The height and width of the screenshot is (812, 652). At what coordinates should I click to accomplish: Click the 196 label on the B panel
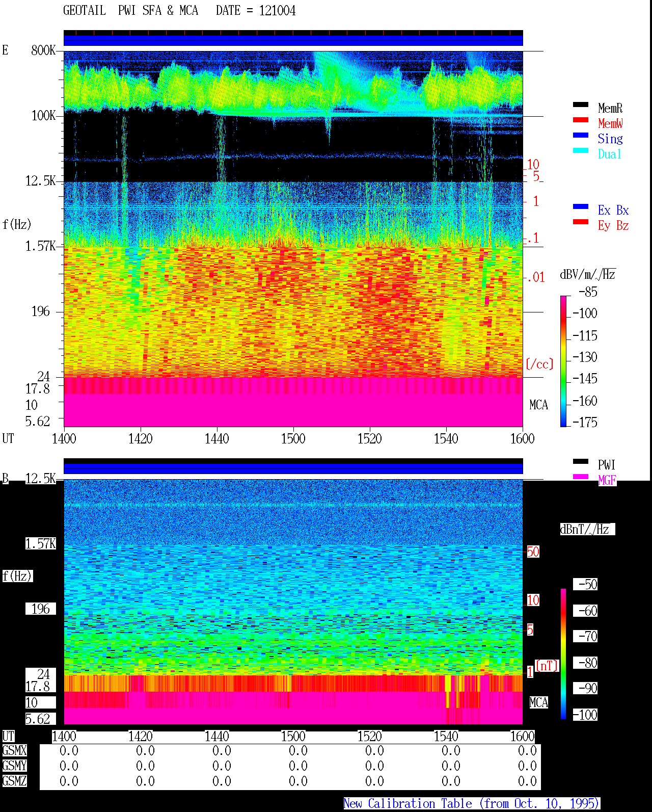coord(41,609)
